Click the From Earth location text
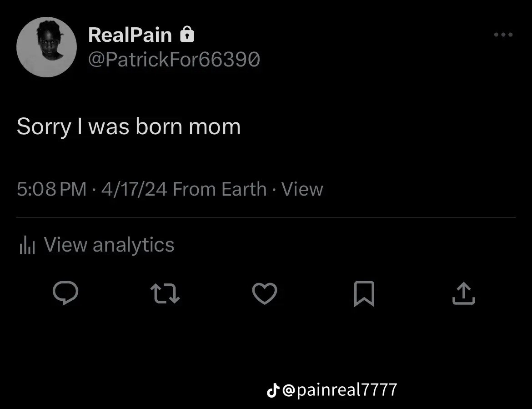This screenshot has height=409, width=532. (220, 189)
